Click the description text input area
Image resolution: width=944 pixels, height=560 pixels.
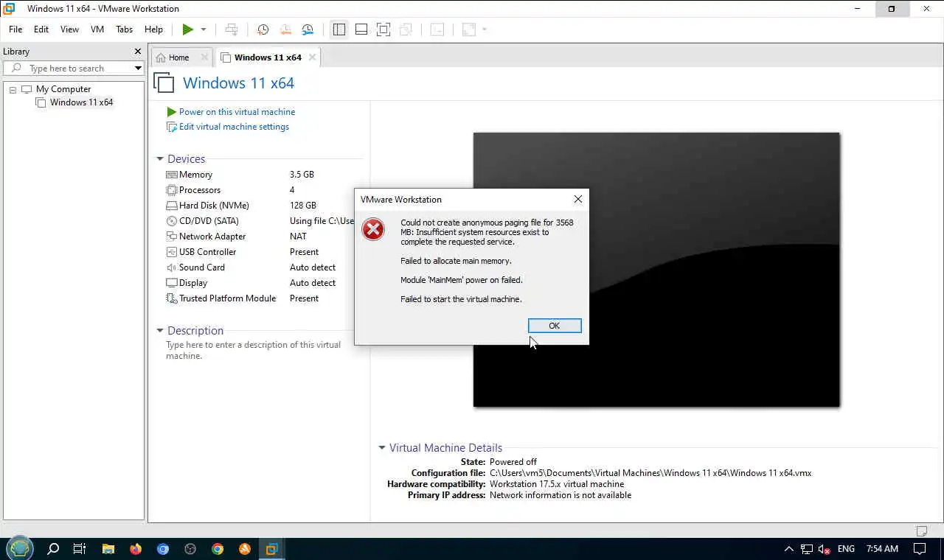(254, 350)
